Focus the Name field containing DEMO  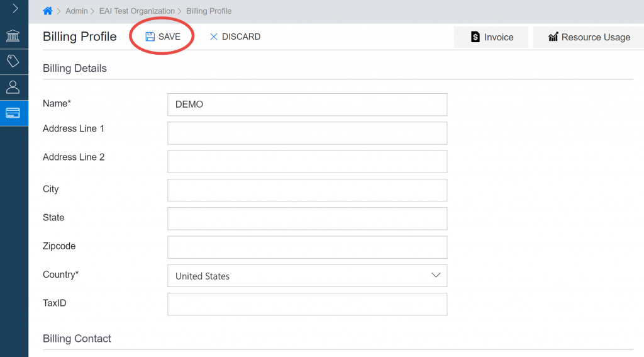point(307,105)
